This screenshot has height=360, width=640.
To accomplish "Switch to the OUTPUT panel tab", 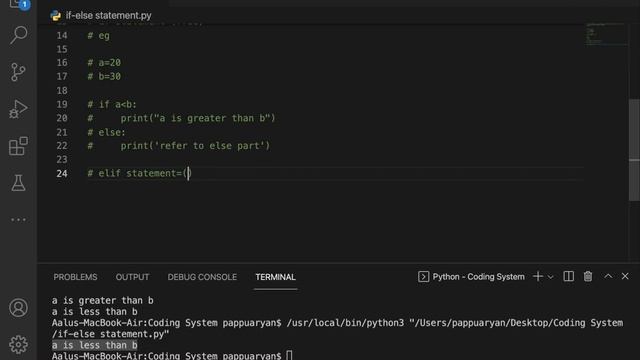I will [x=132, y=277].
